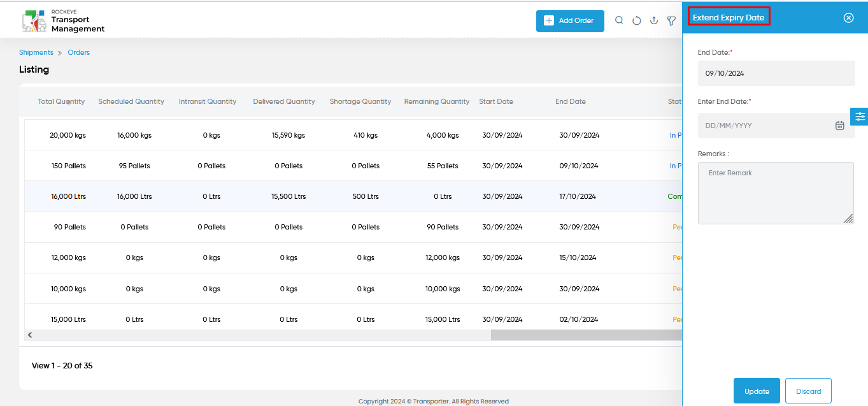
Task: Open the Orders breadcrumb link
Action: pos(79,52)
